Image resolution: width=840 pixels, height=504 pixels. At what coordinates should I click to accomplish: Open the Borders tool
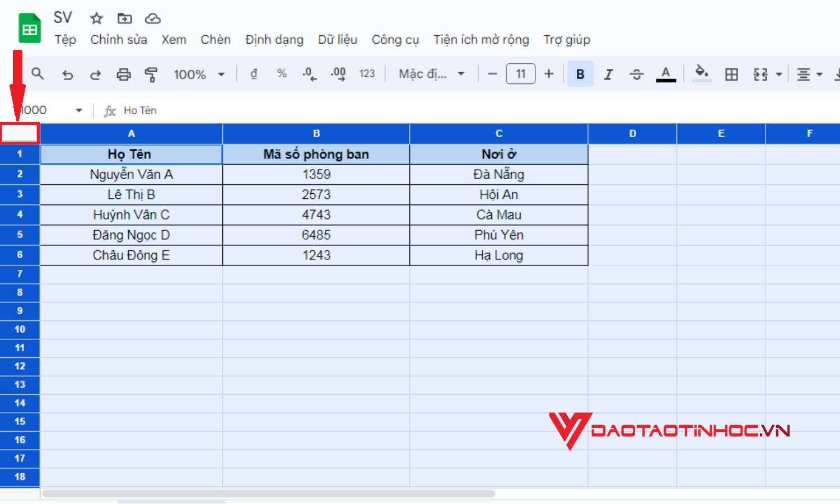pyautogui.click(x=731, y=73)
